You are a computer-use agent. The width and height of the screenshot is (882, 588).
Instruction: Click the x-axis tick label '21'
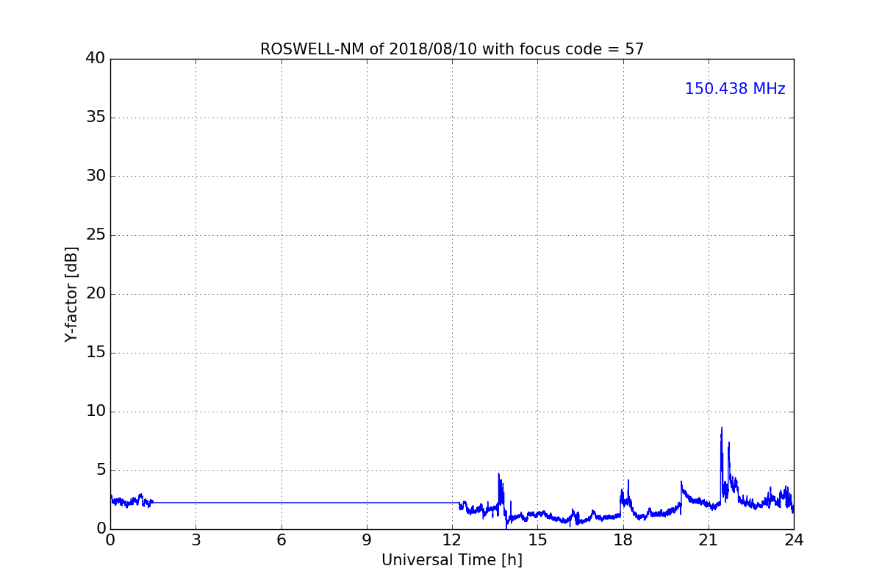709,540
